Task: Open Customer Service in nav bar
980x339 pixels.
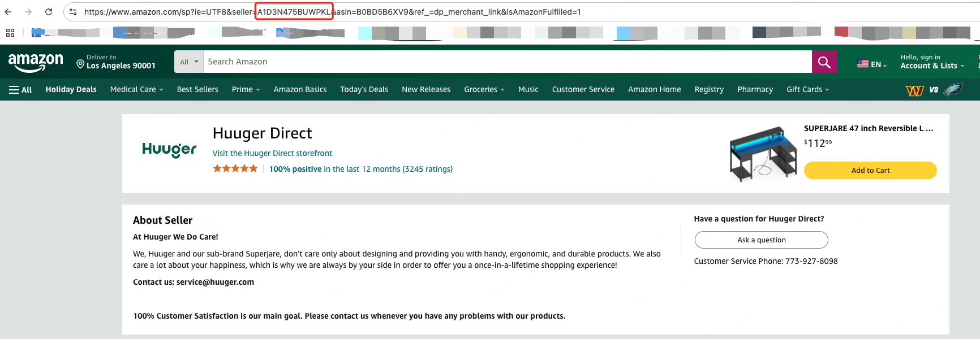Action: 583,89
